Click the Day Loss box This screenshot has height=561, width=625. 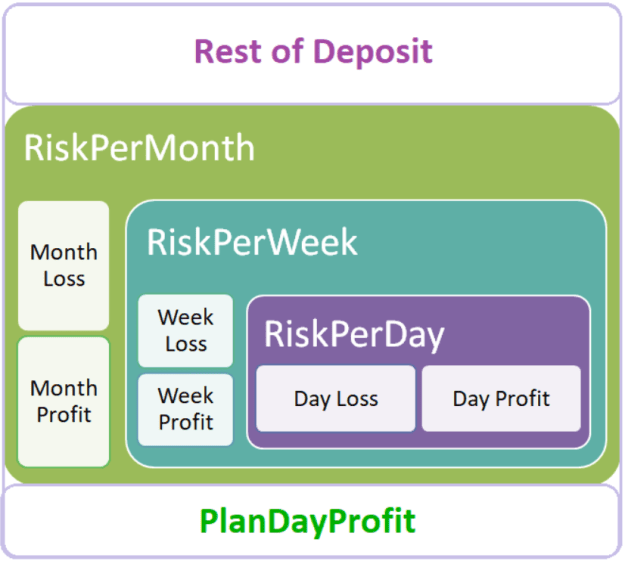click(336, 399)
